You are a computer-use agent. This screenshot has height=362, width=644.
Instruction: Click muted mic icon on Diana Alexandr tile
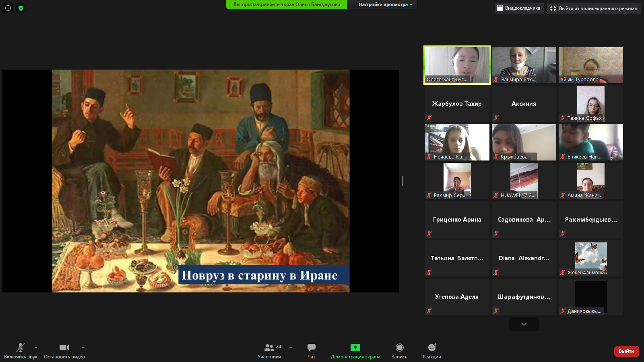496,272
